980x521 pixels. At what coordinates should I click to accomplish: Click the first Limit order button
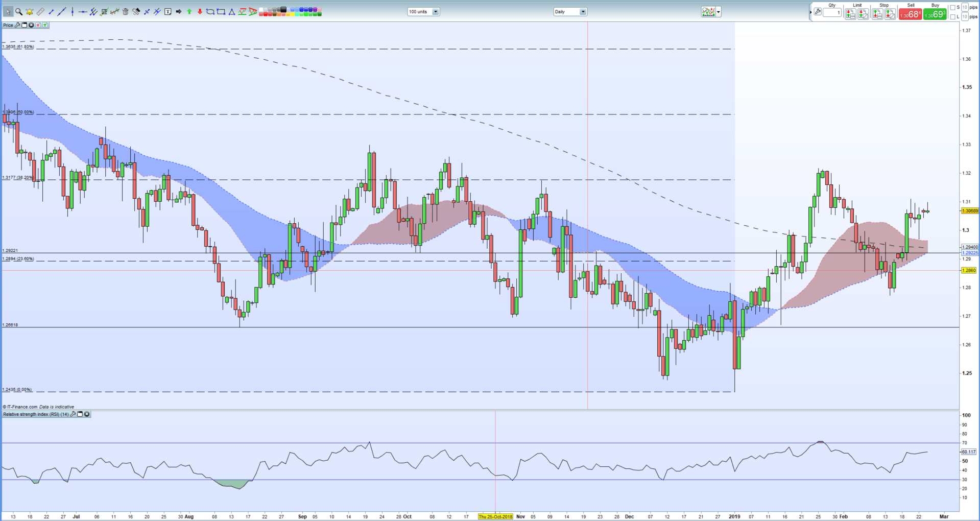coord(850,14)
